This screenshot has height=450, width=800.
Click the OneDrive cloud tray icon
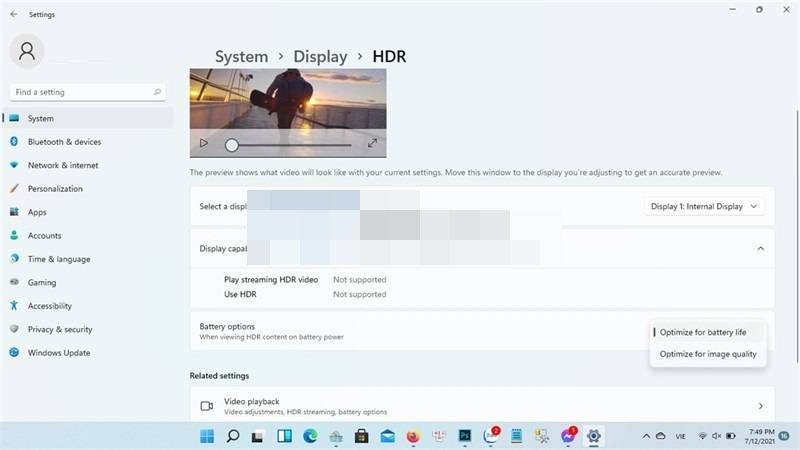[x=661, y=436]
